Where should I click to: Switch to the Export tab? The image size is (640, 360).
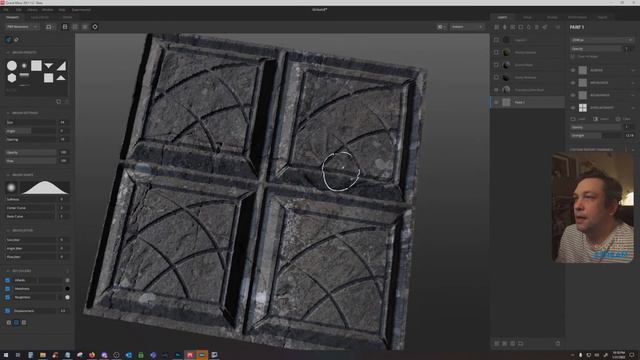coord(602,18)
